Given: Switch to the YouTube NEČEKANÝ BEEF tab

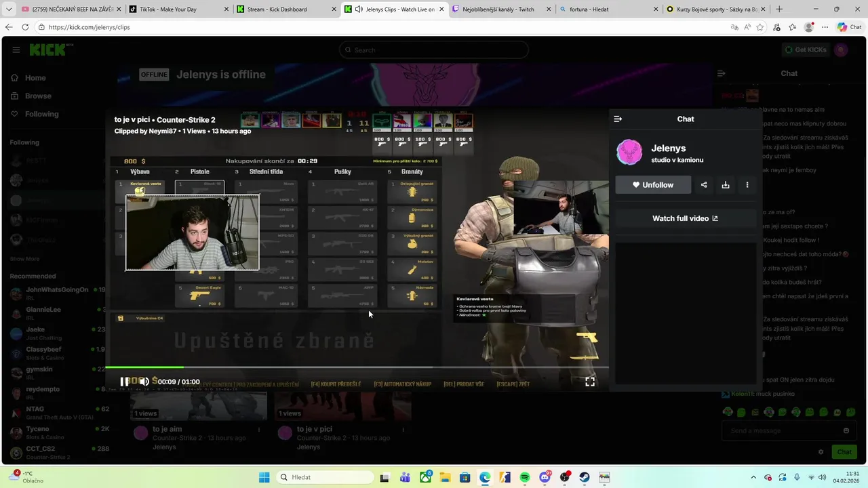Looking at the screenshot, I should (x=70, y=9).
